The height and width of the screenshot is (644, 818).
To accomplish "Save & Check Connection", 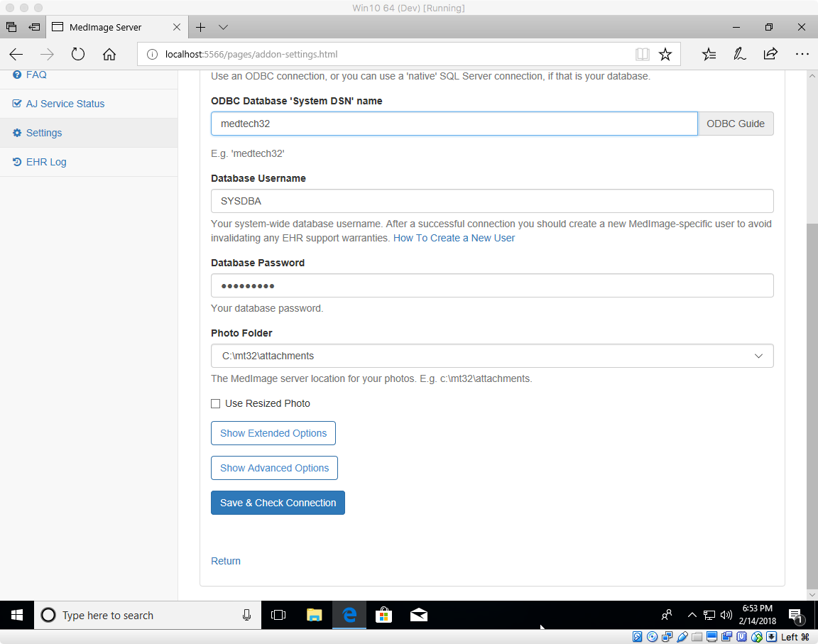I will (x=278, y=503).
